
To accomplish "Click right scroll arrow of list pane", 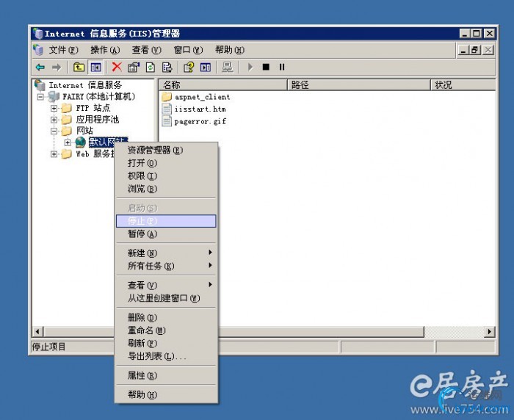I will (x=490, y=331).
